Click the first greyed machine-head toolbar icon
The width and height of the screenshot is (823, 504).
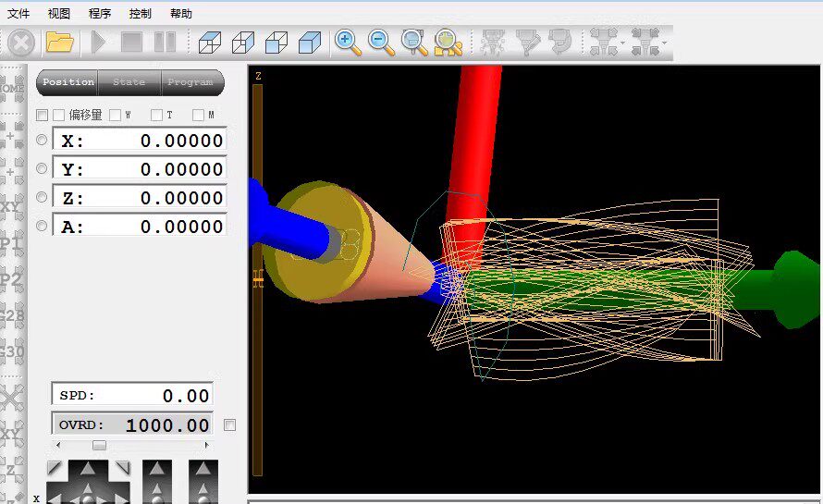(x=492, y=42)
